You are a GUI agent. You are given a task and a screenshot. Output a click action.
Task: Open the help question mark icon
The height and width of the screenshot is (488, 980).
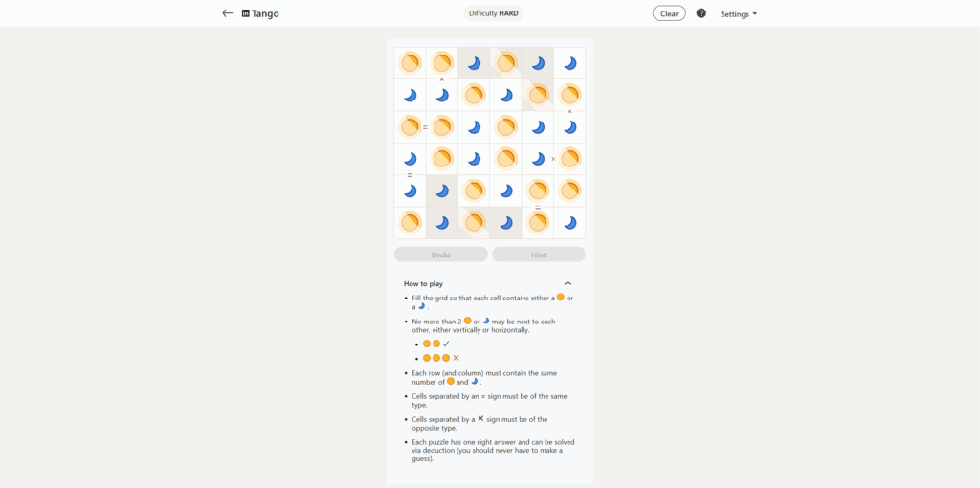[701, 13]
